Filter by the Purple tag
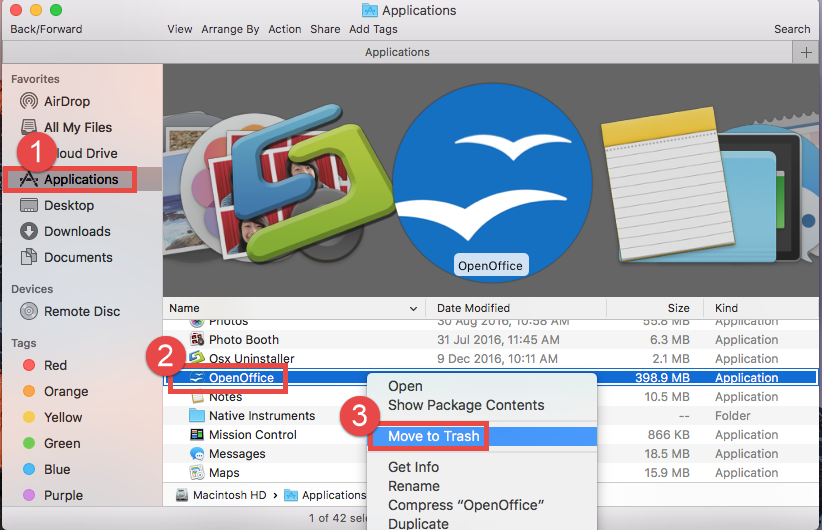The width and height of the screenshot is (822, 530). click(53, 495)
